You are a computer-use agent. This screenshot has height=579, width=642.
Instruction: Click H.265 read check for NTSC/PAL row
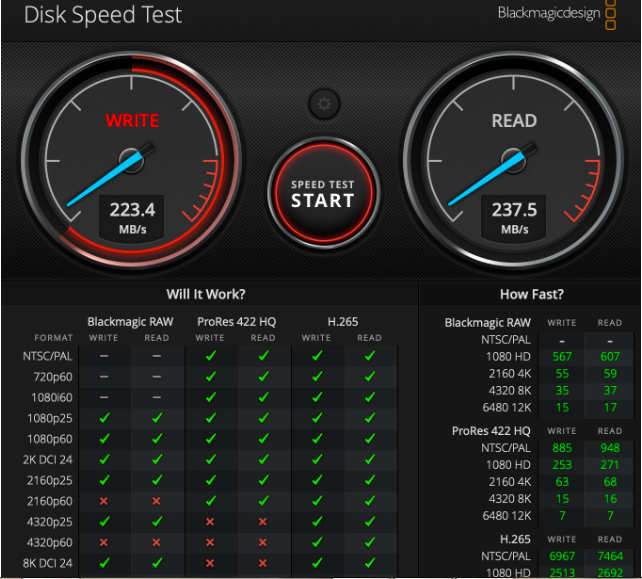click(370, 356)
